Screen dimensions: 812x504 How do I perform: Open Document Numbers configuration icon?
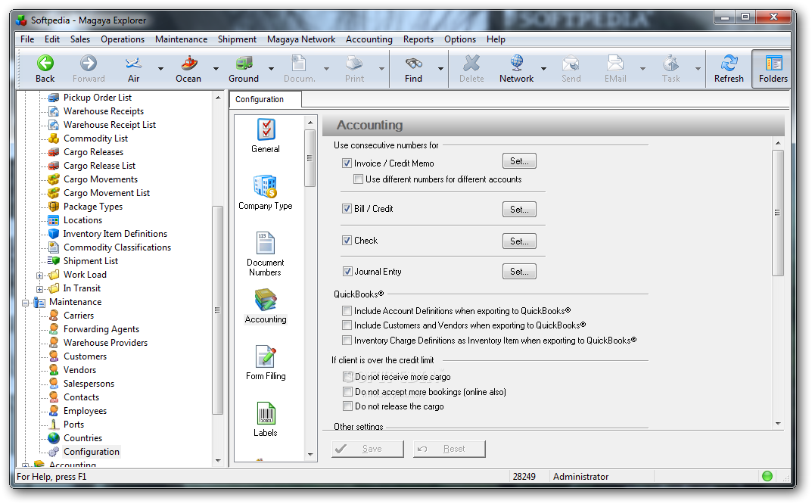266,243
